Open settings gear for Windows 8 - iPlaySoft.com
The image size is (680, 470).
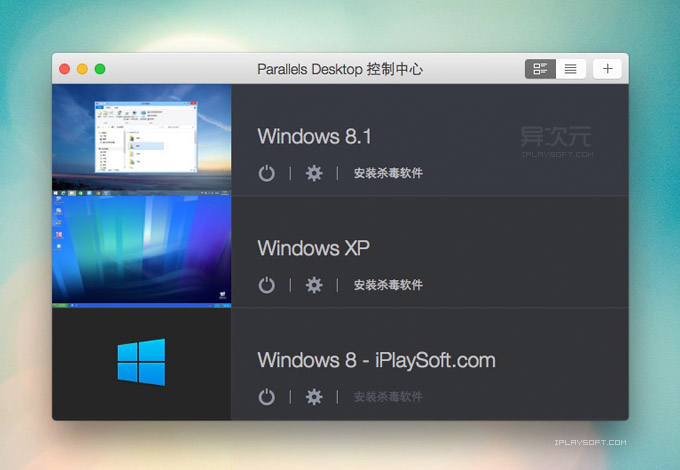(x=314, y=397)
